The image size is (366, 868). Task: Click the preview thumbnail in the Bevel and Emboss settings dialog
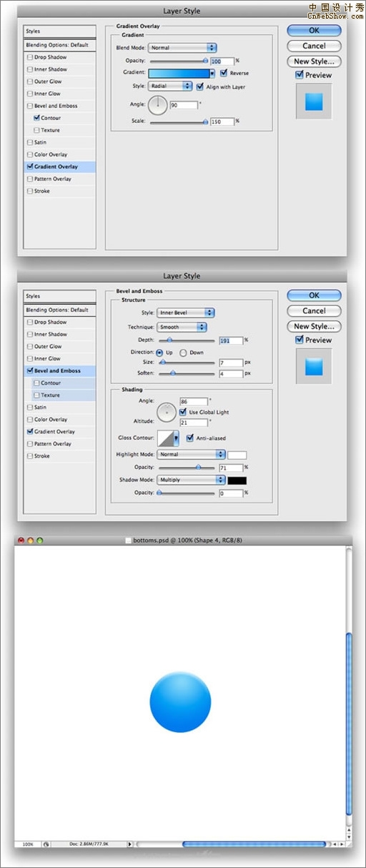pyautogui.click(x=314, y=366)
